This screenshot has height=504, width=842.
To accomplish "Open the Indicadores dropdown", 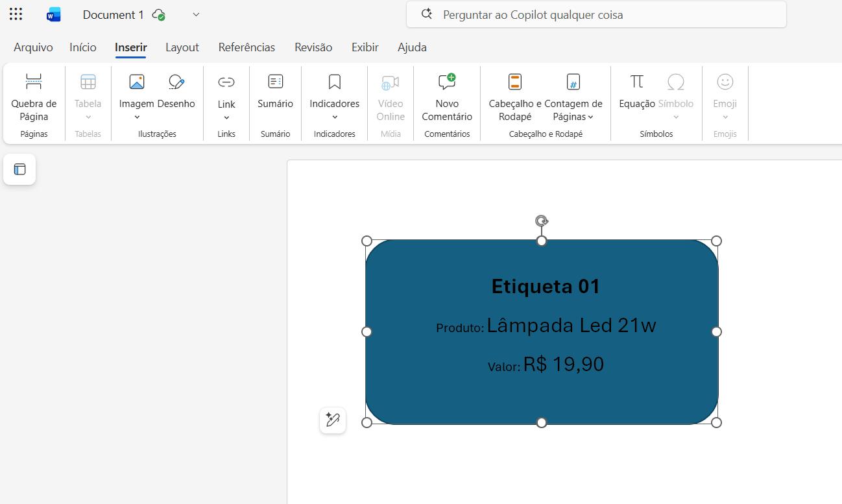I will 335,117.
